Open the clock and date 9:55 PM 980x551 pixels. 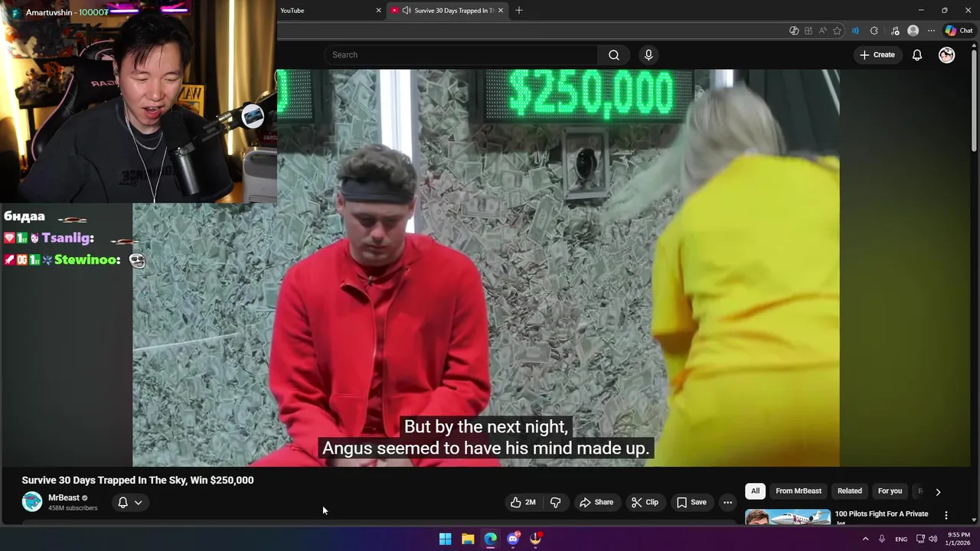coord(959,539)
